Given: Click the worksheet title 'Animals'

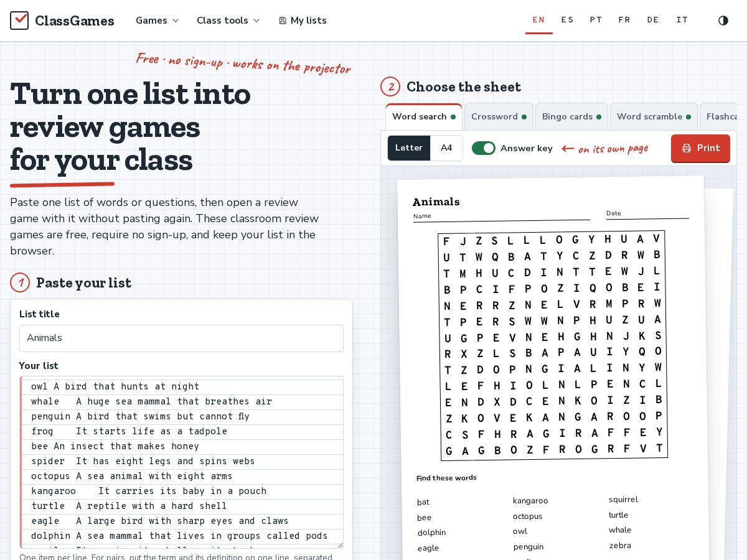Looking at the screenshot, I should 436,202.
